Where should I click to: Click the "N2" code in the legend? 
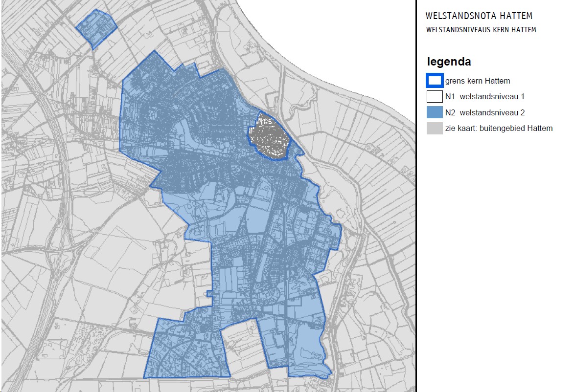[450, 113]
